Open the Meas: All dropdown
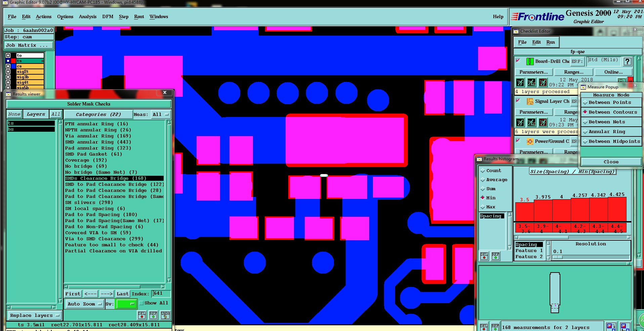 (x=161, y=115)
